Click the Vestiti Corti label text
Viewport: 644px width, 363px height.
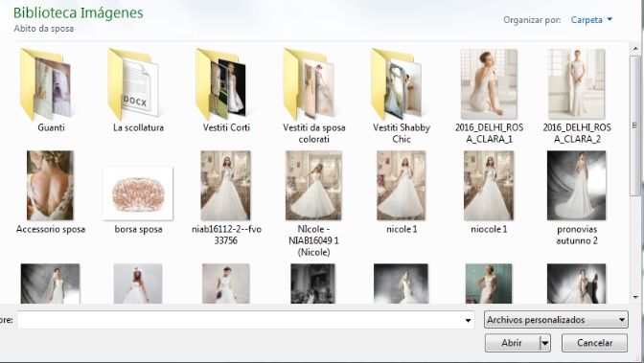tap(226, 127)
